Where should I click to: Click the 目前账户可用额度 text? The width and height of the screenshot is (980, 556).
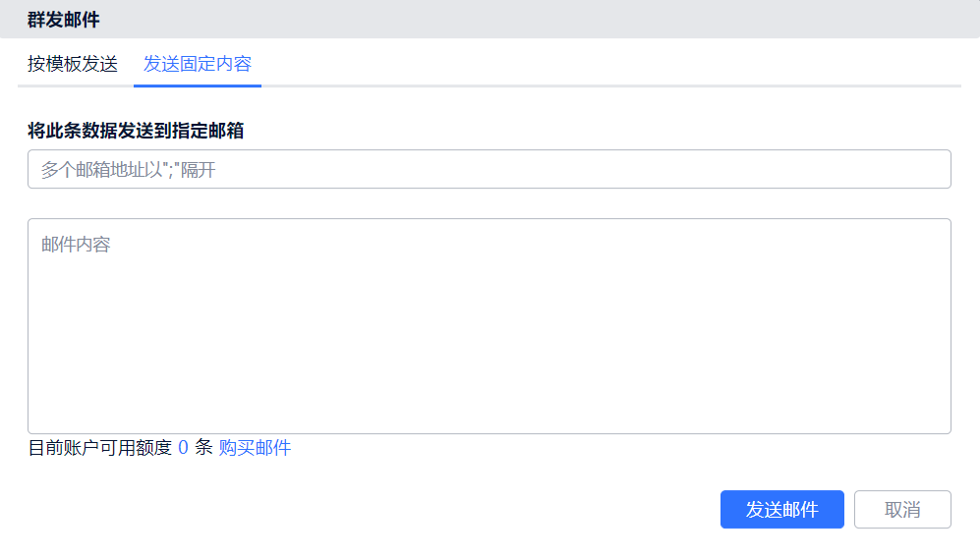coord(99,448)
